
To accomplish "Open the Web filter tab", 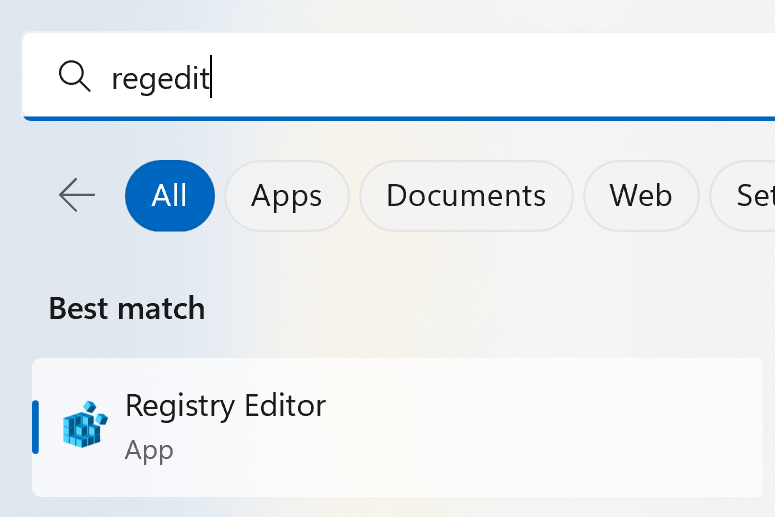I will point(641,195).
